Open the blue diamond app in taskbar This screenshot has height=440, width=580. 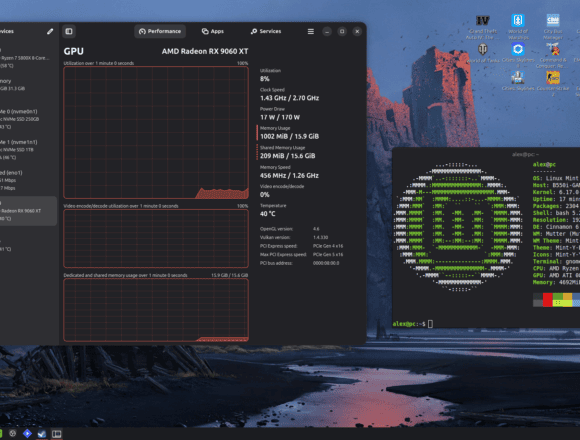pos(27,433)
